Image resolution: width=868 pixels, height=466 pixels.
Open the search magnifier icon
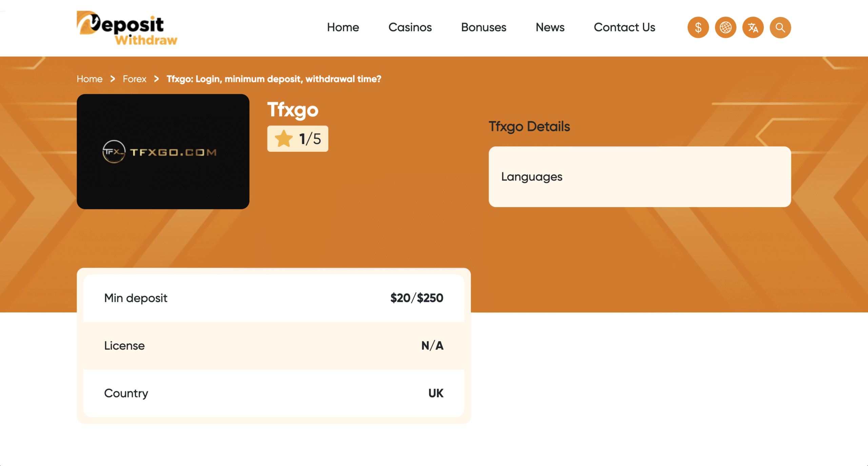(780, 27)
